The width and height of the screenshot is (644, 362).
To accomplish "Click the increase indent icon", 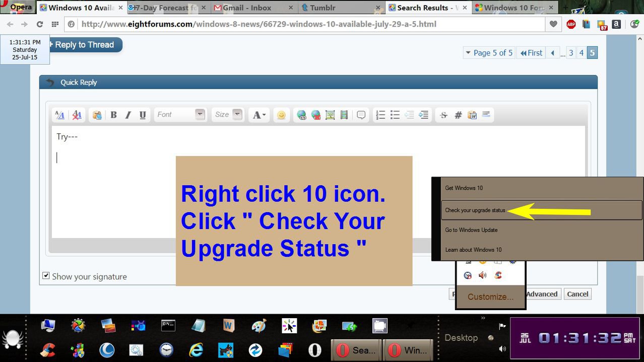I will pos(424,115).
